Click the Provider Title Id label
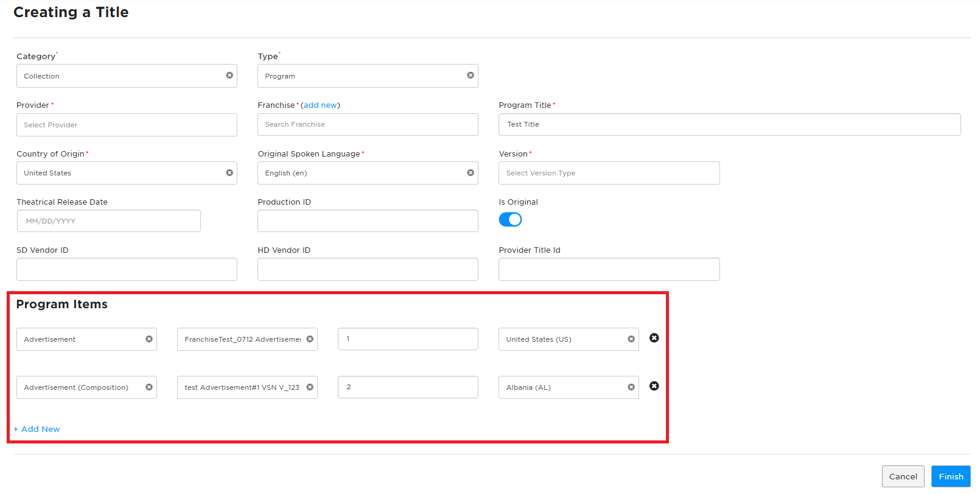This screenshot has height=494, width=980. (530, 250)
